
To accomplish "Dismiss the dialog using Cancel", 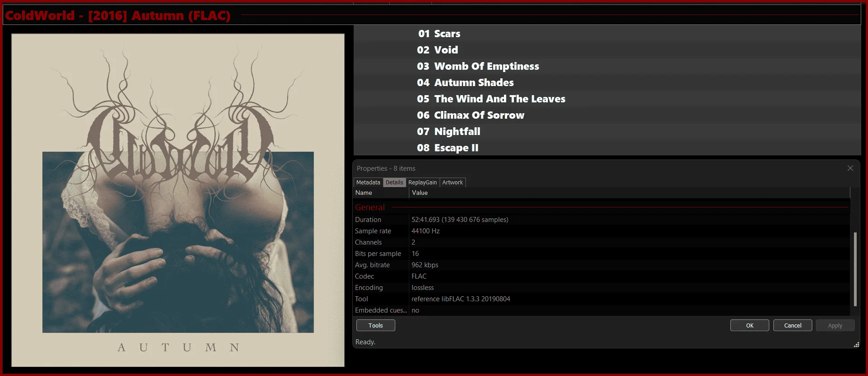I will [x=793, y=325].
